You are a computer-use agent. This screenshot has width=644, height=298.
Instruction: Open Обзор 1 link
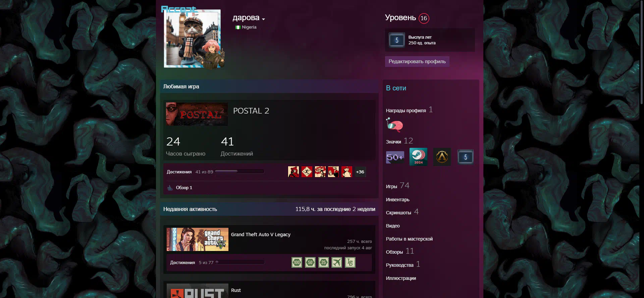point(184,187)
